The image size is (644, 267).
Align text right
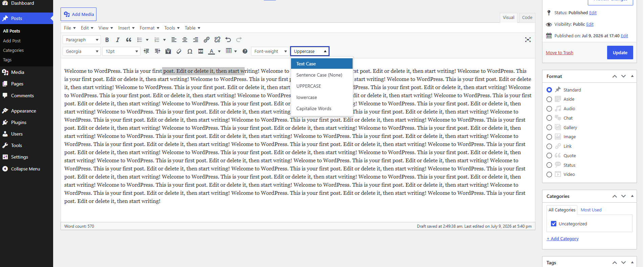click(196, 40)
